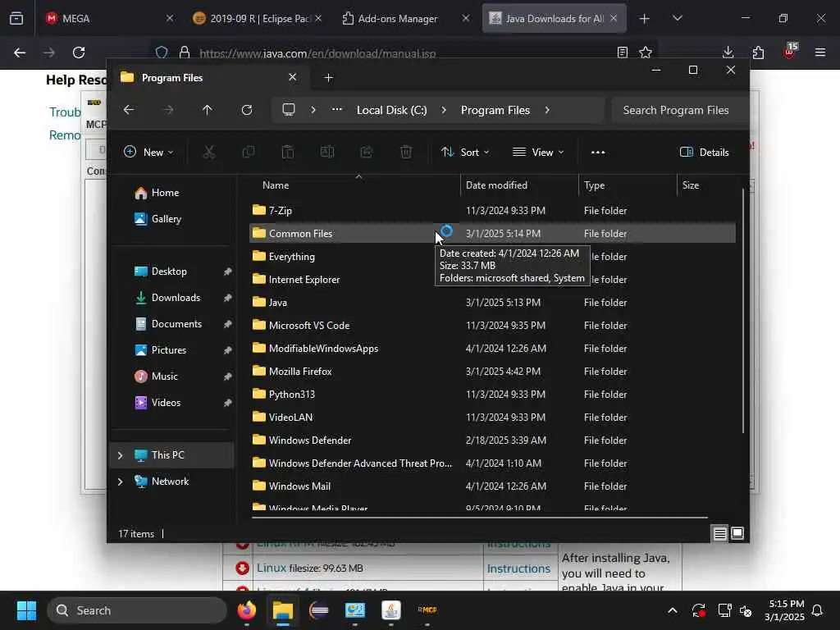Click Linux download link in Firefox page
Image resolution: width=840 pixels, height=630 pixels.
[x=271, y=568]
